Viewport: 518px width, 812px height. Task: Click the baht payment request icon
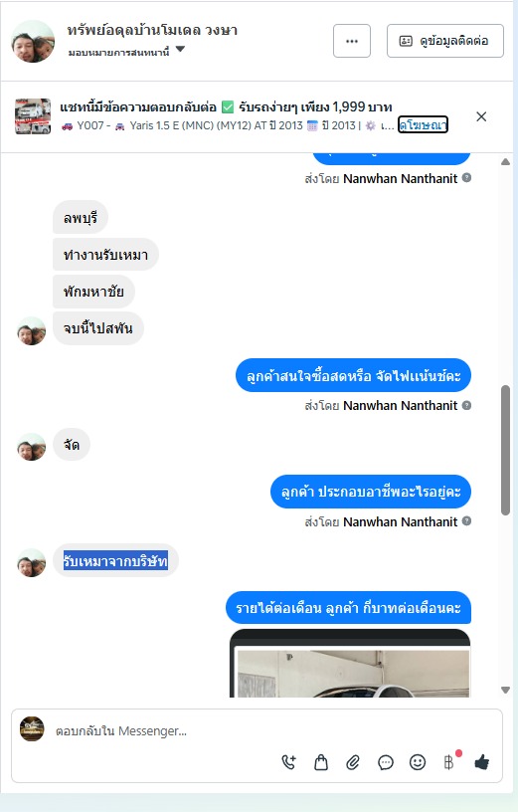click(x=449, y=762)
